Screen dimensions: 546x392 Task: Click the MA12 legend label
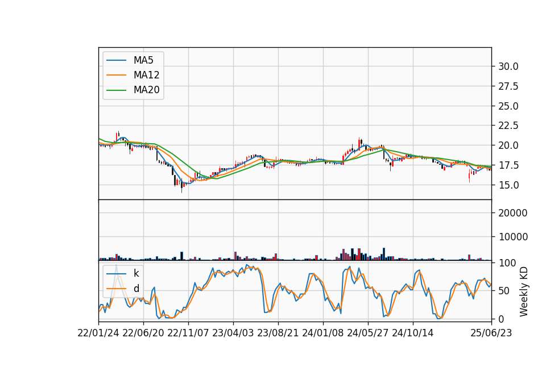(x=146, y=75)
